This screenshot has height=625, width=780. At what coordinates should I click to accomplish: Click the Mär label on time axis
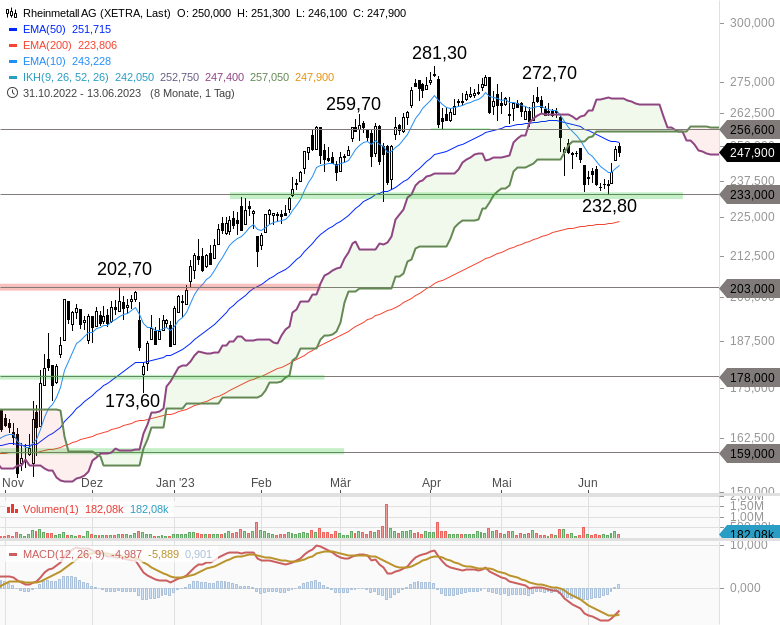[x=341, y=483]
